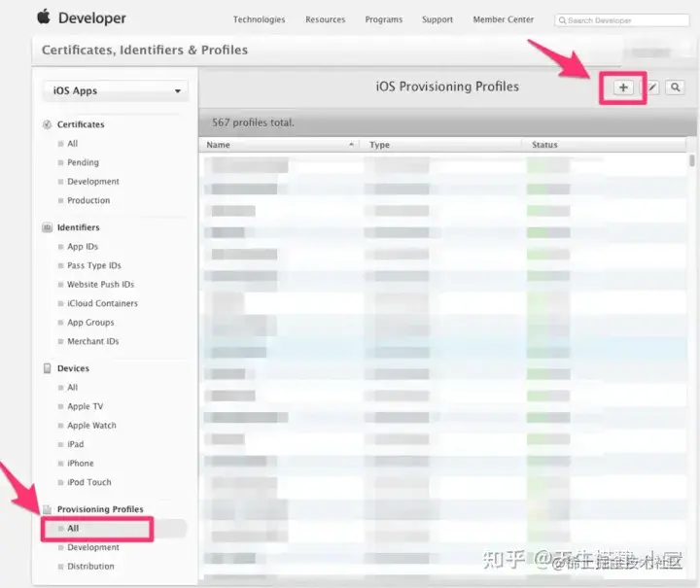The image size is (700, 588).
Task: Click the Certificates section icon
Action: click(x=47, y=124)
